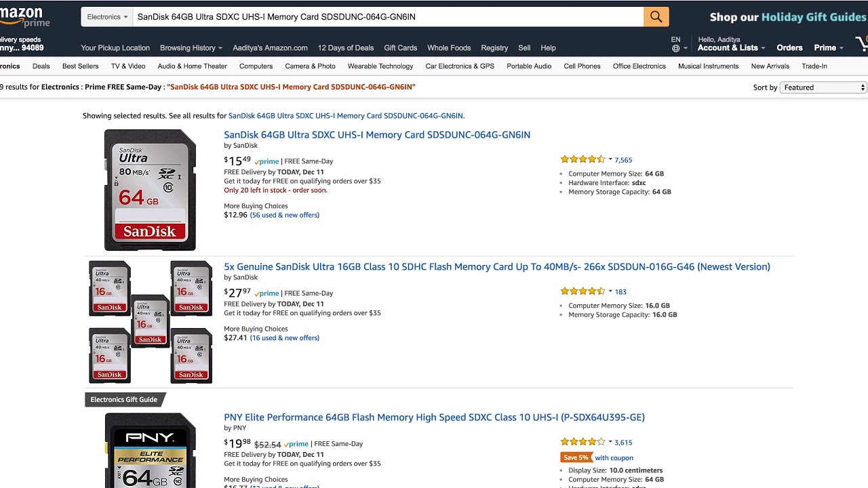Open Whole Foods link
Screen dimensions: 868x488
pyautogui.click(x=449, y=48)
